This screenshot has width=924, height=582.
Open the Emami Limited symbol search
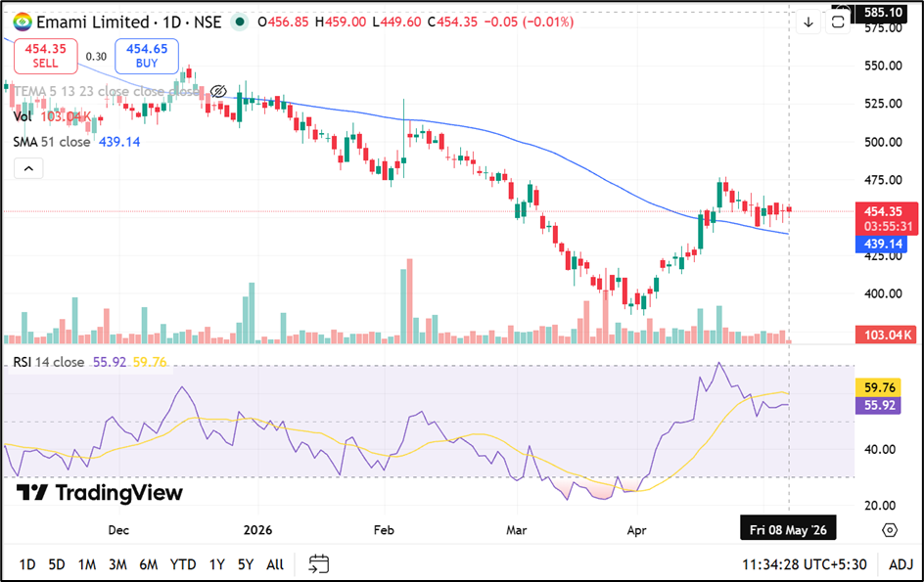[93, 22]
